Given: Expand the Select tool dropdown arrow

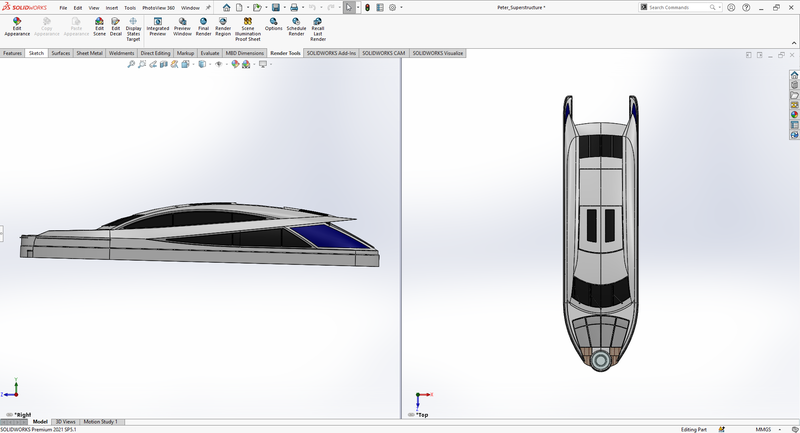Looking at the screenshot, I should pos(357,8).
